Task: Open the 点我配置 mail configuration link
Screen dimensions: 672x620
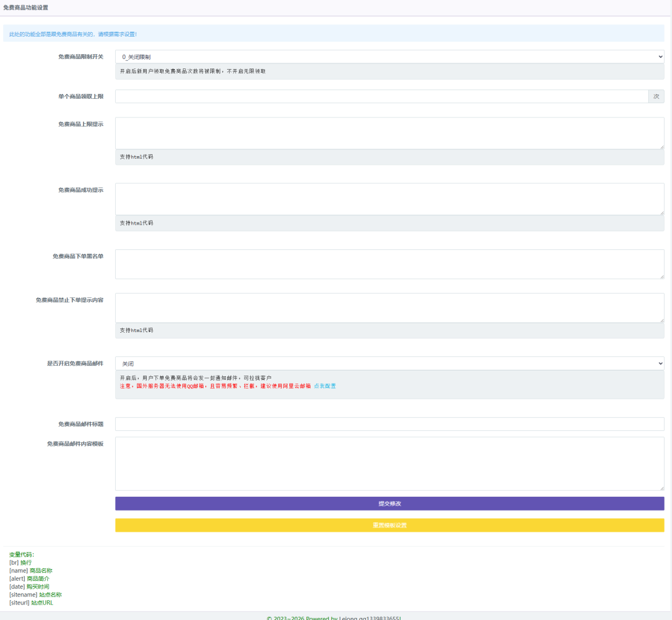Action: (325, 386)
